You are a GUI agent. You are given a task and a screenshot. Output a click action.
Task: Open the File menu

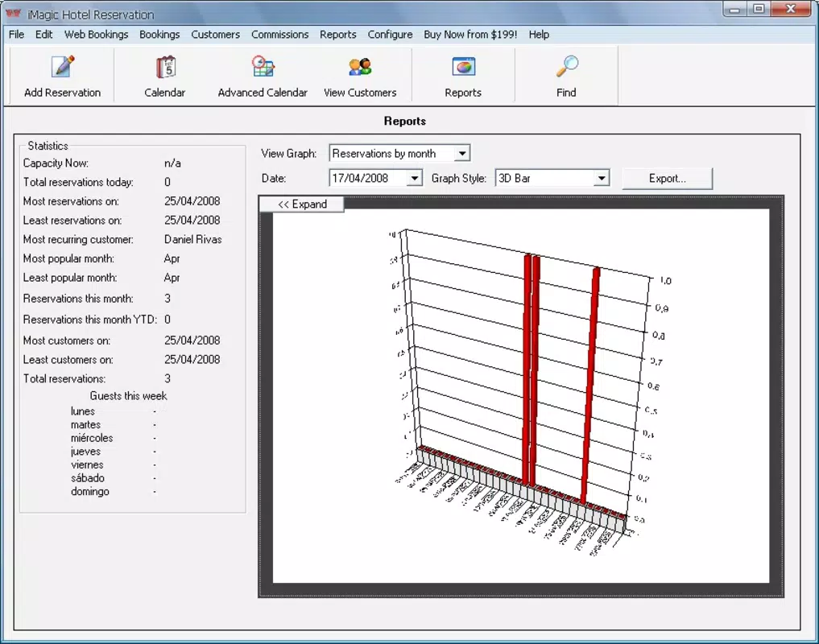pyautogui.click(x=16, y=35)
